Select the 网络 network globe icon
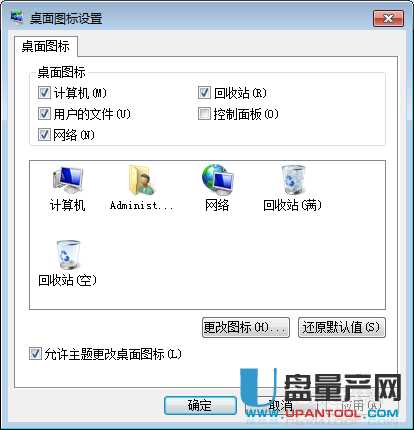The image size is (414, 430). (218, 180)
